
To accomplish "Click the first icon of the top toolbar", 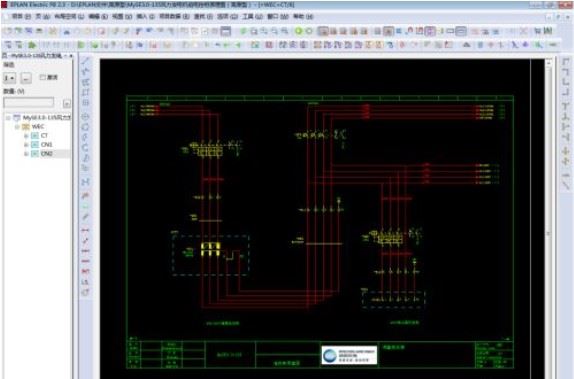I will tap(8, 31).
